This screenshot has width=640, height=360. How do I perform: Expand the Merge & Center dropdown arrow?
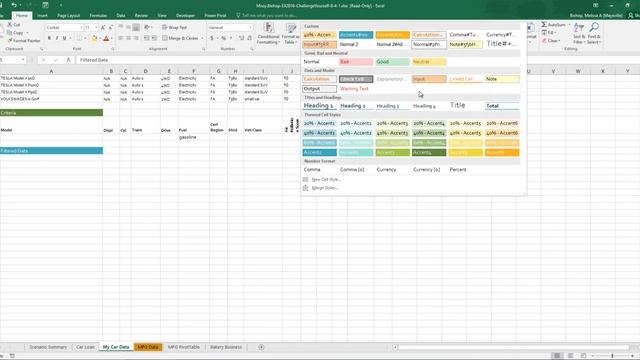202,38
